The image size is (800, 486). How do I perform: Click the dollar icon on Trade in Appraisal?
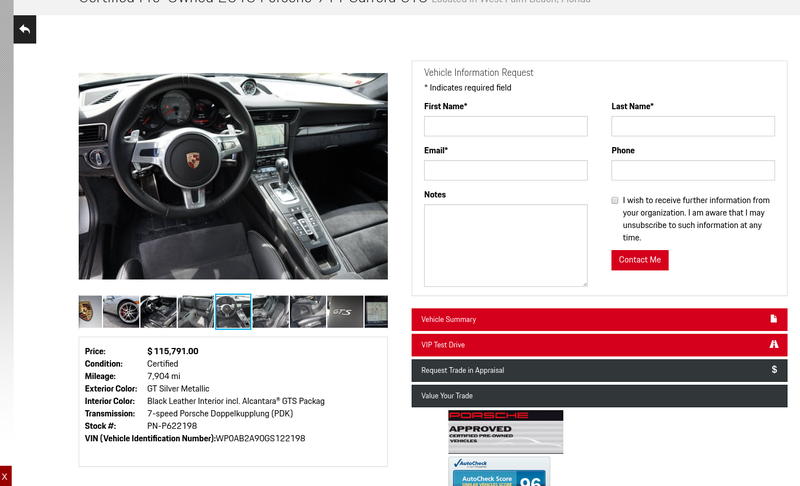click(x=774, y=370)
